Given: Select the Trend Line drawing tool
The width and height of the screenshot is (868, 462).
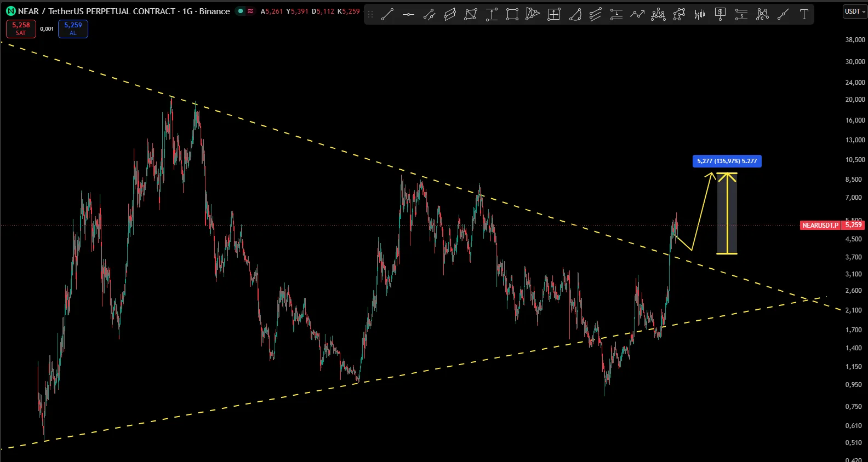Looking at the screenshot, I should 387,15.
